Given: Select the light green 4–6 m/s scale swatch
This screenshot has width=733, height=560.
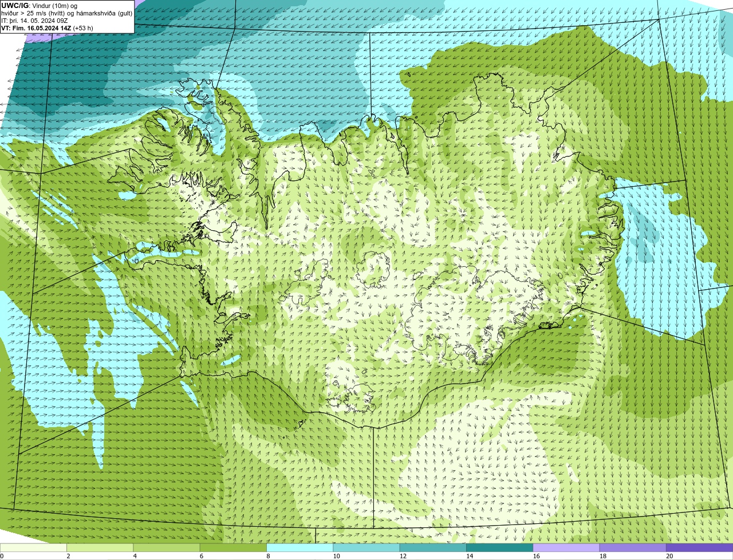Looking at the screenshot, I should click(x=167, y=548).
